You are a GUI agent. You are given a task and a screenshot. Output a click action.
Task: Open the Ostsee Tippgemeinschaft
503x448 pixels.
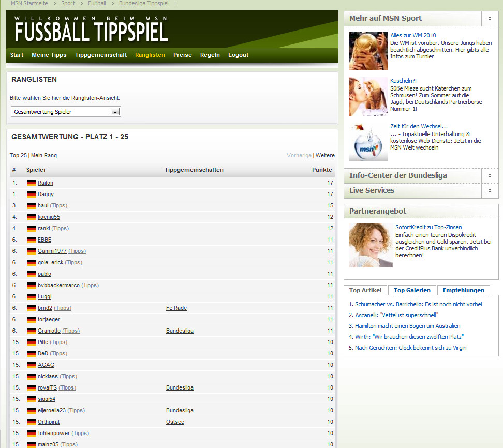coord(175,422)
